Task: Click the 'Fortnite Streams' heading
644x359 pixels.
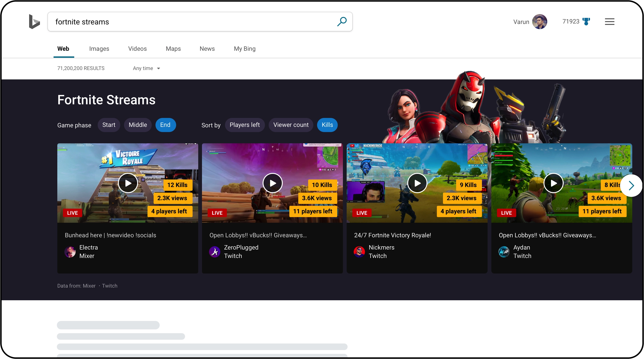Action: pos(106,100)
